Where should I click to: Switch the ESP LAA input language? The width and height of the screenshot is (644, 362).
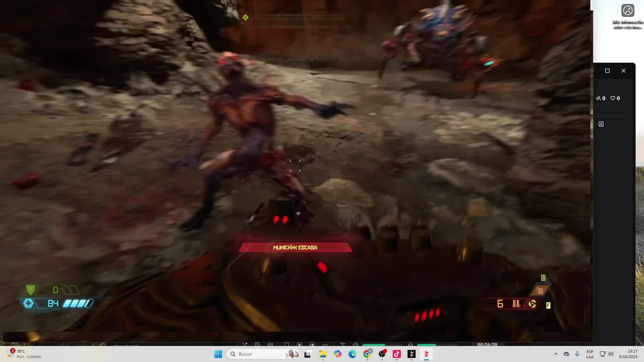pyautogui.click(x=590, y=354)
